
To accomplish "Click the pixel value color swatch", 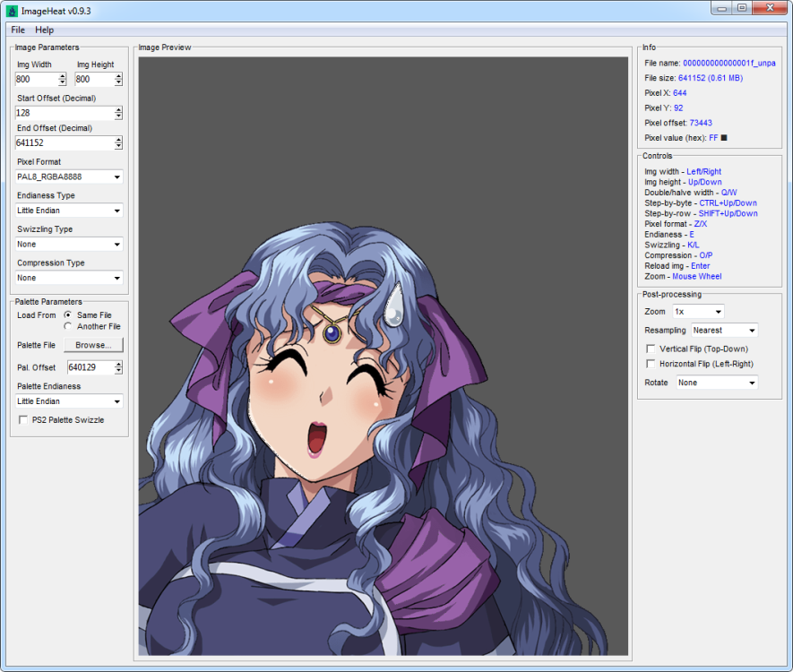I will click(724, 138).
